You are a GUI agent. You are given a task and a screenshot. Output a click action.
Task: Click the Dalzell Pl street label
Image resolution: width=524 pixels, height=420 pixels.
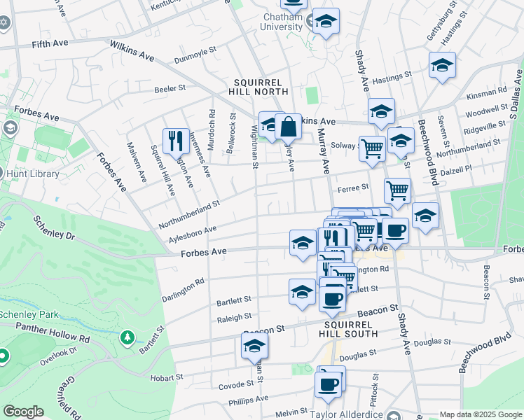pos(456,170)
